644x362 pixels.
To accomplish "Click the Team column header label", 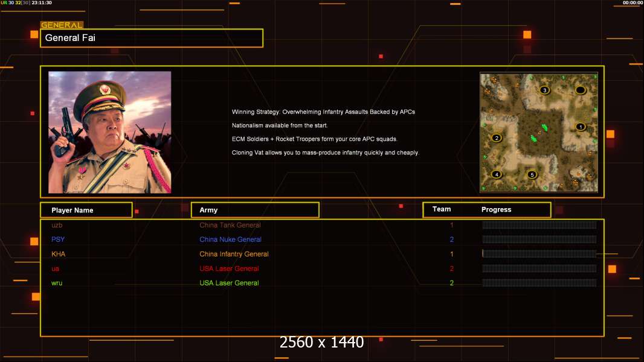I will point(442,209).
